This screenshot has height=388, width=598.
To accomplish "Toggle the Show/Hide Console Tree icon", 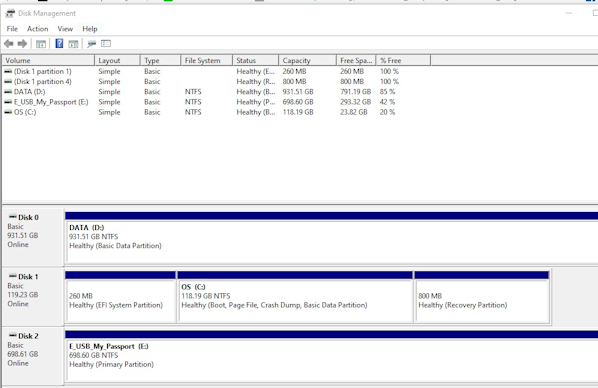I will click(x=41, y=44).
